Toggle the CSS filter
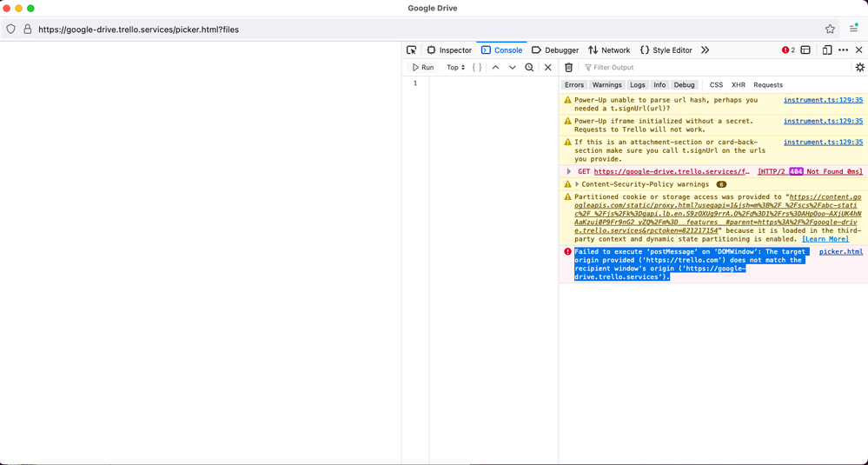Image resolution: width=868 pixels, height=465 pixels. (x=716, y=84)
